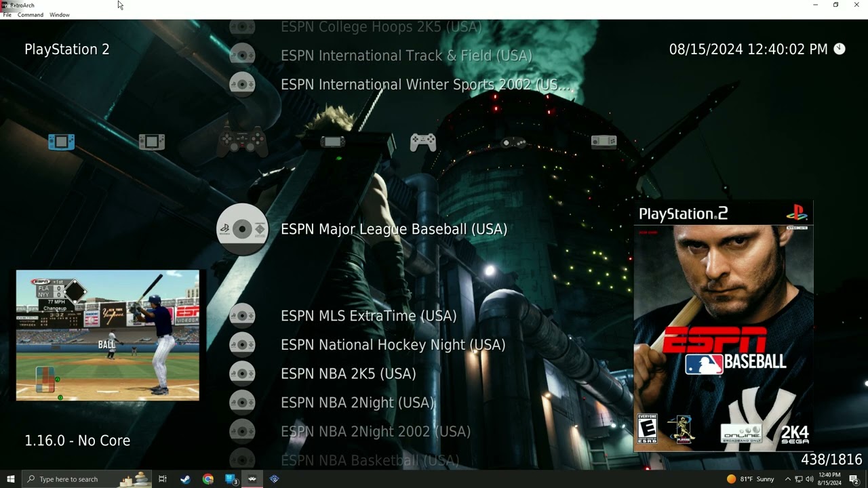Click the baseball gameplay screenshot thumbnail
The image size is (868, 488).
point(108,335)
